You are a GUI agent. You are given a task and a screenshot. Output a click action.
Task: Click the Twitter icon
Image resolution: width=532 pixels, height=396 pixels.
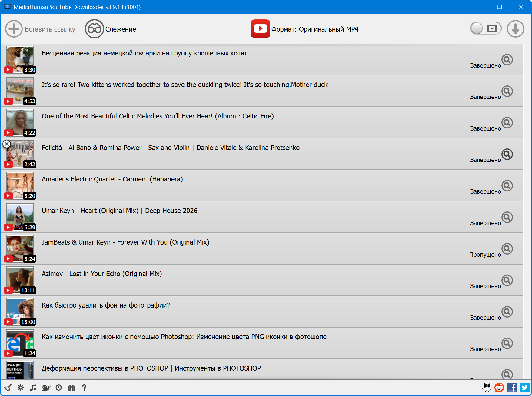click(525, 388)
